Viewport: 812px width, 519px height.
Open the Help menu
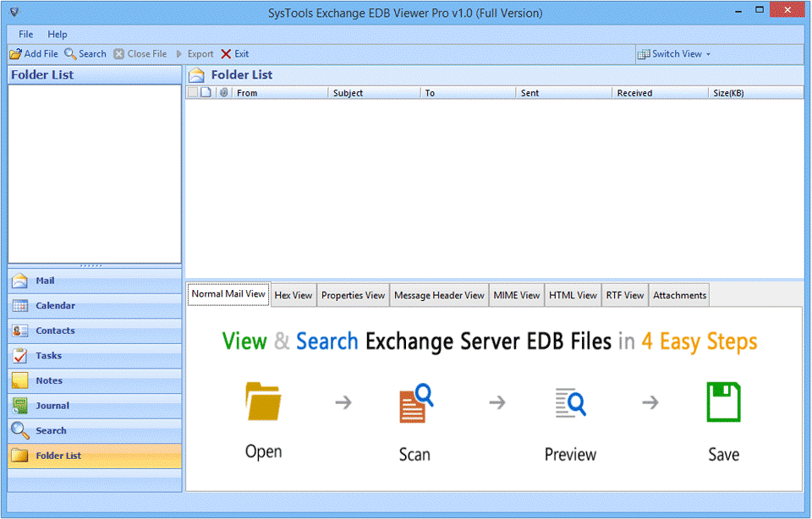[58, 35]
